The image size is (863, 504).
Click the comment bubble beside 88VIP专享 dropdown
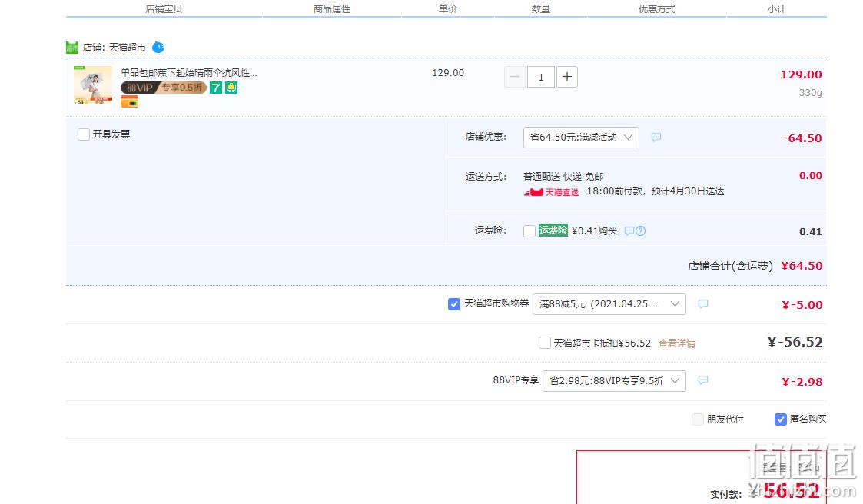pyautogui.click(x=703, y=380)
